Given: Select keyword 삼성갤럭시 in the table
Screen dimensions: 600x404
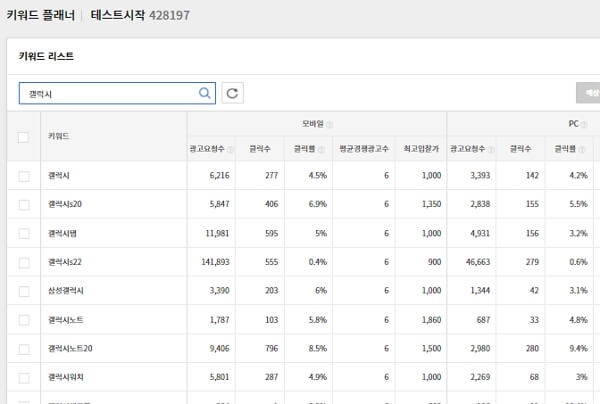Looking at the screenshot, I should point(65,291).
